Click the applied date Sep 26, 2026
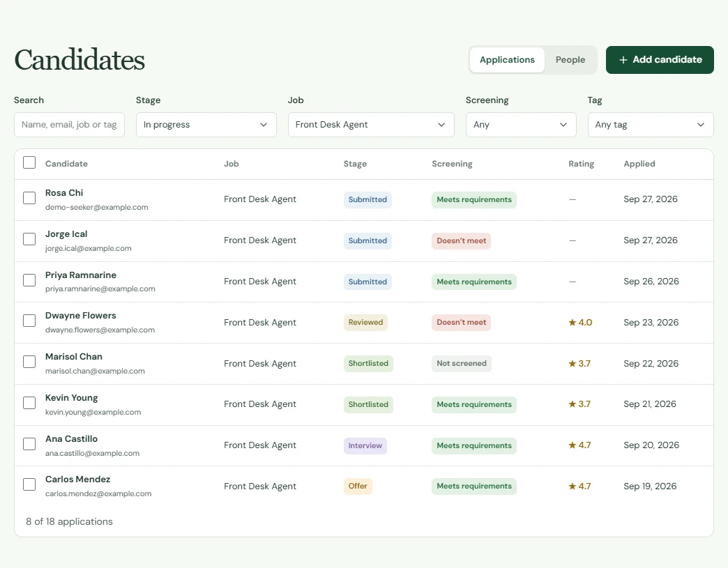 pos(651,282)
